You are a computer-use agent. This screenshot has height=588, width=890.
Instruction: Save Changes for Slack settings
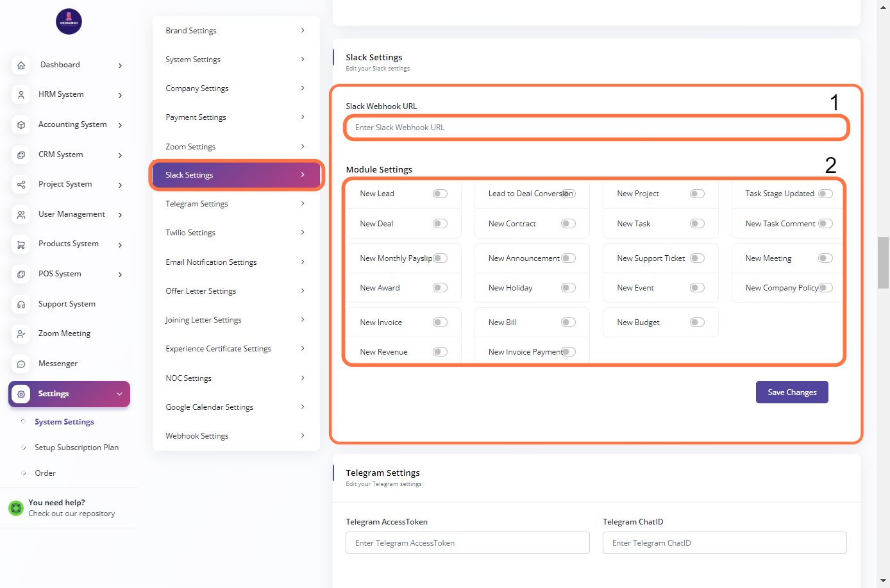point(792,392)
